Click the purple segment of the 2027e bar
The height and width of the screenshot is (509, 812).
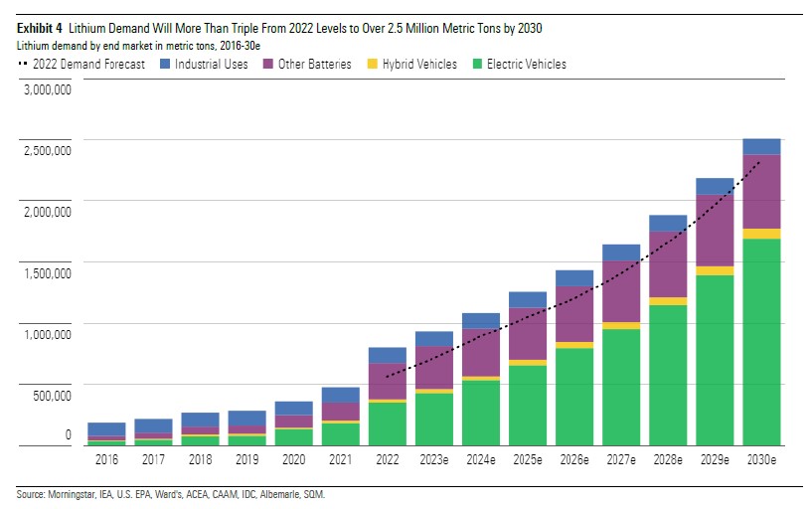[x=621, y=291]
